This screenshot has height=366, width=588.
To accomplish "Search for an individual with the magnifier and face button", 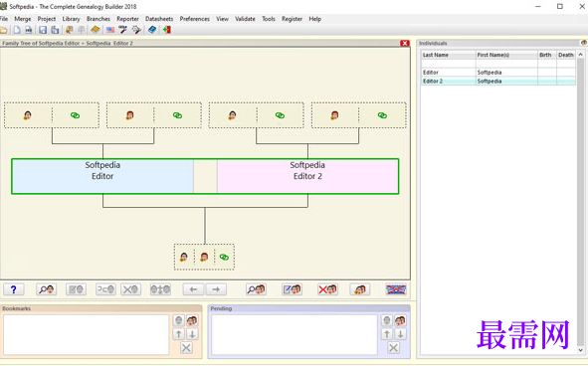I will [47, 289].
